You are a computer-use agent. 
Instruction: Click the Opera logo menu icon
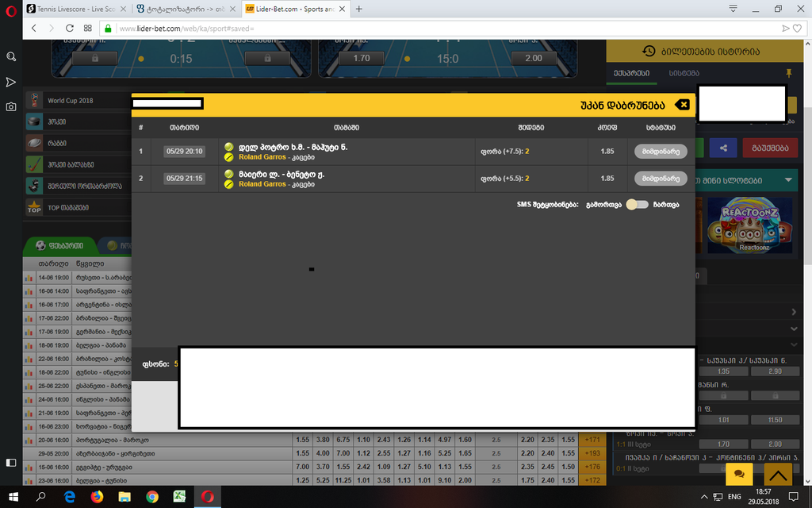(x=11, y=10)
